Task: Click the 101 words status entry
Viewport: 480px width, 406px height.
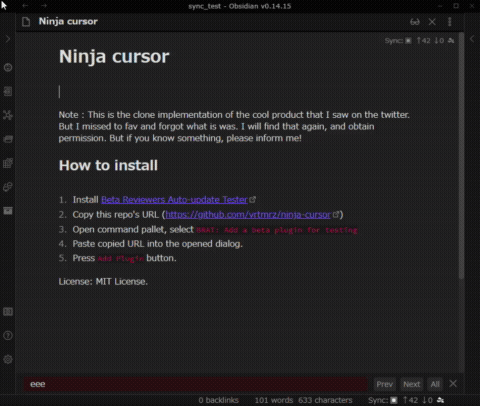Action: 274,400
